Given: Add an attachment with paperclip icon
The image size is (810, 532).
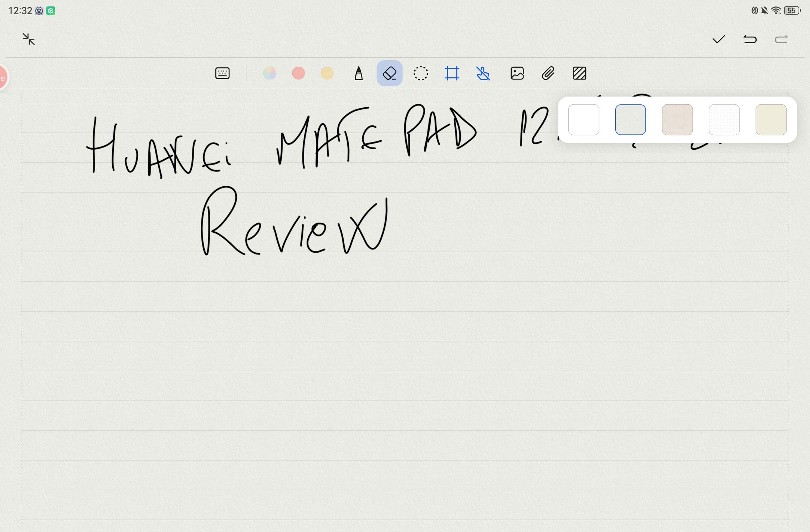Looking at the screenshot, I should click(x=548, y=73).
